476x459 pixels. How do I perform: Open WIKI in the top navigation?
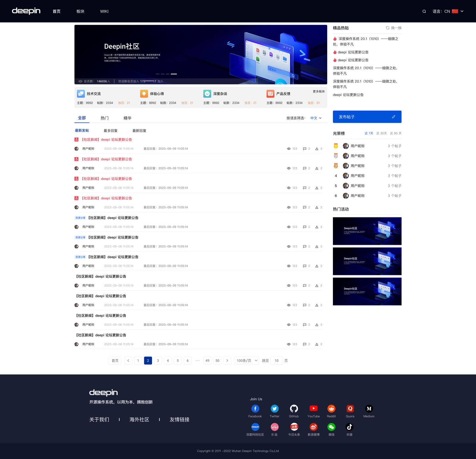(x=104, y=11)
